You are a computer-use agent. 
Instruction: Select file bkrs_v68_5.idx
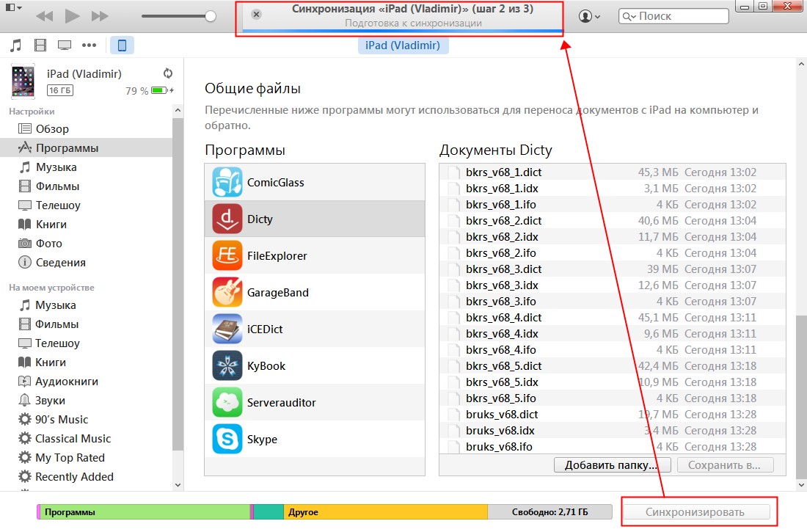pyautogui.click(x=613, y=382)
